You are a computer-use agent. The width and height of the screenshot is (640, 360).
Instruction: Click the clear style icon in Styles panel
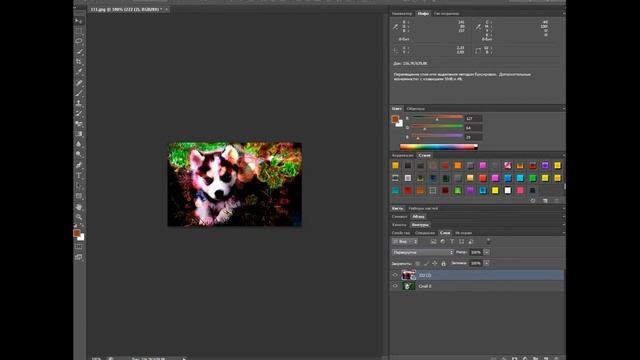click(x=533, y=201)
